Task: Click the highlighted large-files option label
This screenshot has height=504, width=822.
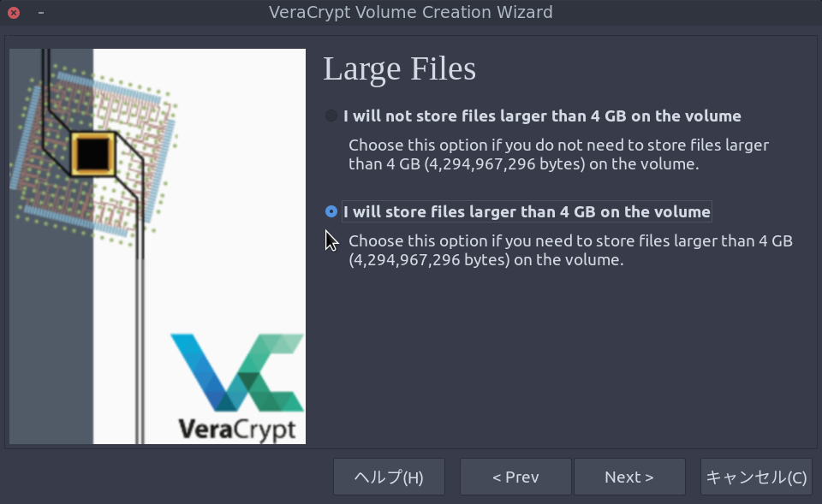Action: coord(525,211)
